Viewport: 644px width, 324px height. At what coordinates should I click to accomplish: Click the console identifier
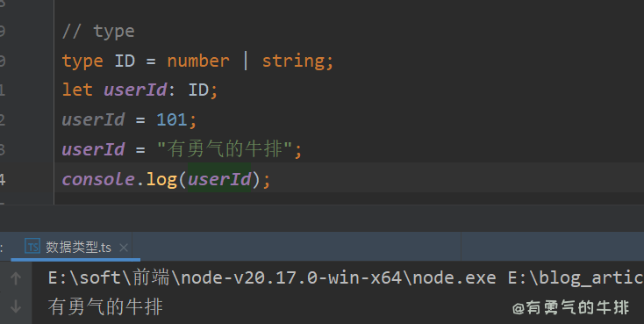pyautogui.click(x=98, y=179)
